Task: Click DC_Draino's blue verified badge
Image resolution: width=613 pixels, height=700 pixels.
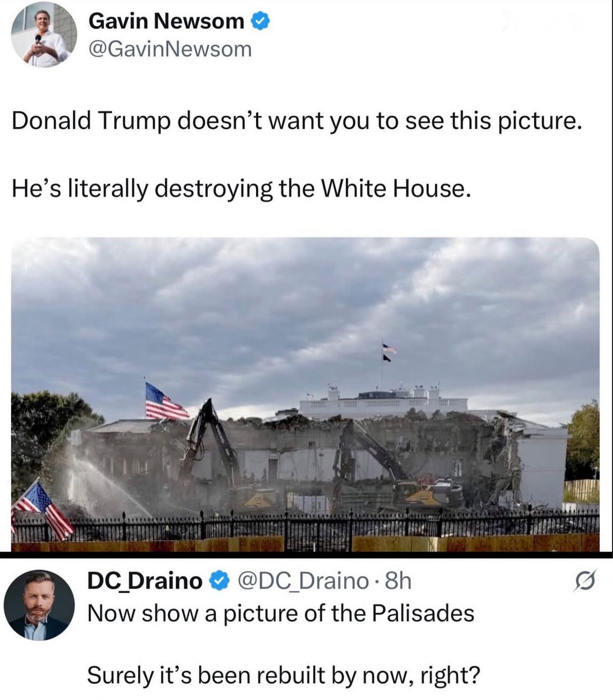Action: pyautogui.click(x=219, y=581)
